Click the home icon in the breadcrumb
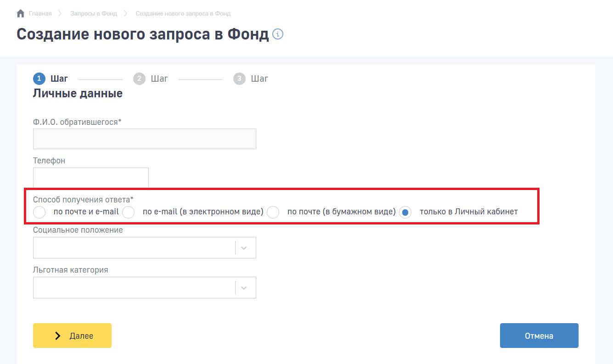The image size is (613, 364). 20,14
